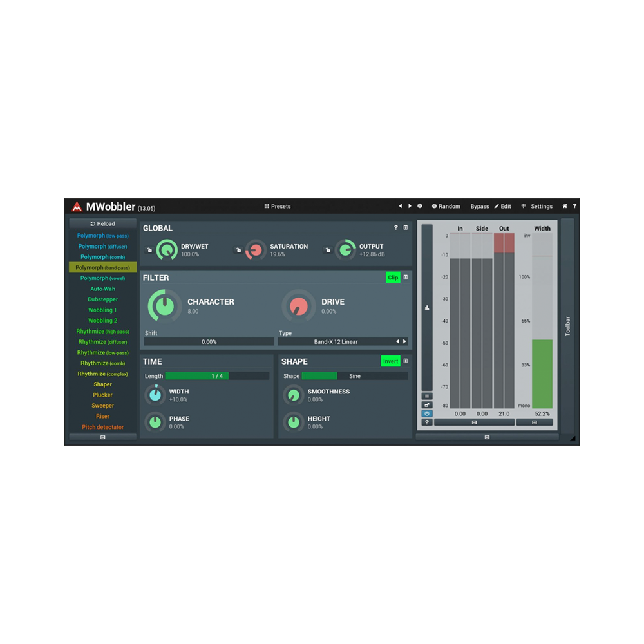Screen dimensions: 644x644
Task: Click the lock icon next to Output knob
Action: point(327,251)
